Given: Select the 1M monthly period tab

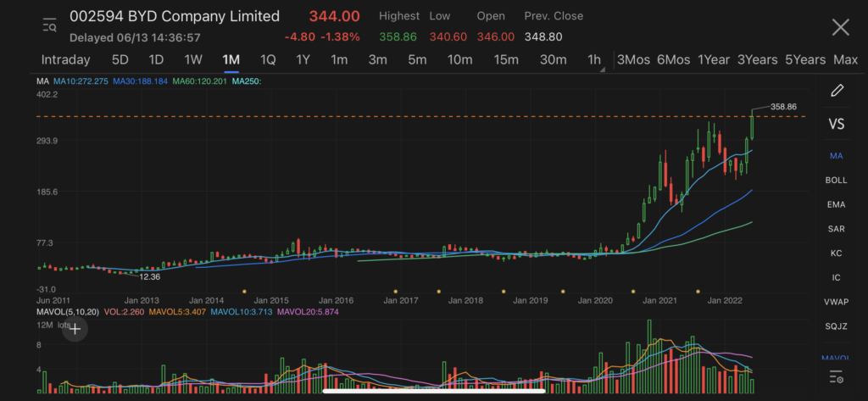Looking at the screenshot, I should tap(231, 60).
